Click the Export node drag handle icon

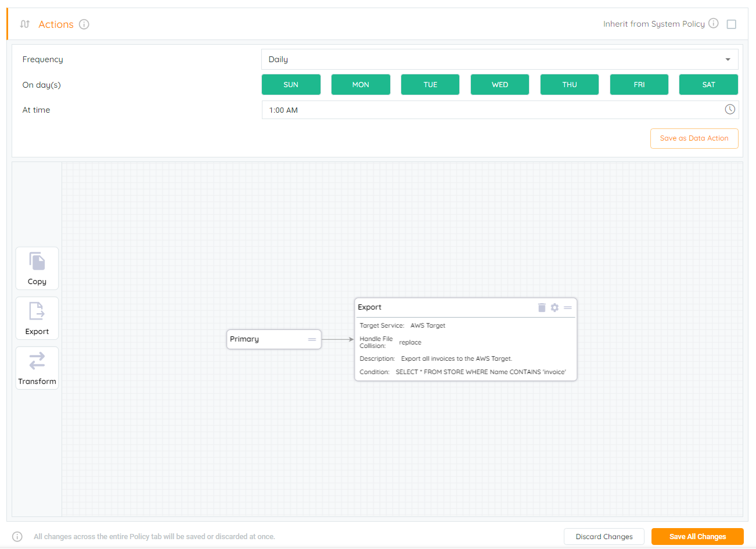(x=568, y=307)
